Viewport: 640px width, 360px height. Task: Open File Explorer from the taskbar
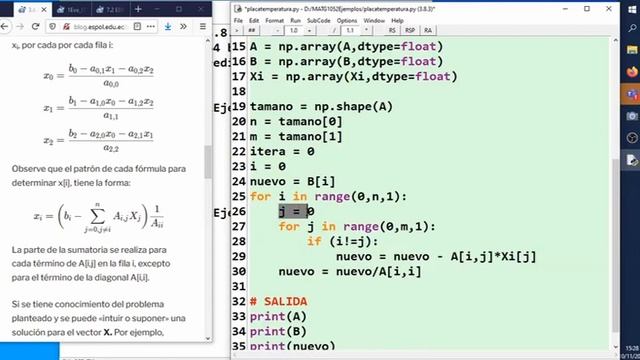[x=632, y=50]
